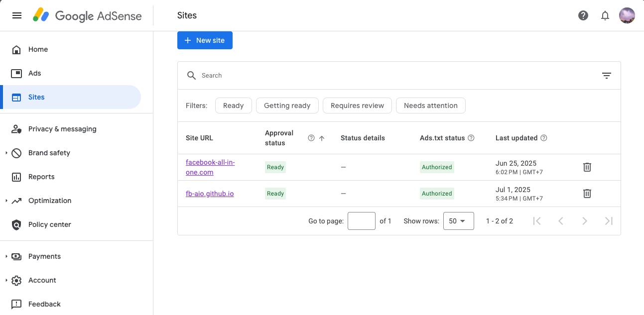
Task: Open Privacy & messaging in sidebar
Action: click(71, 129)
